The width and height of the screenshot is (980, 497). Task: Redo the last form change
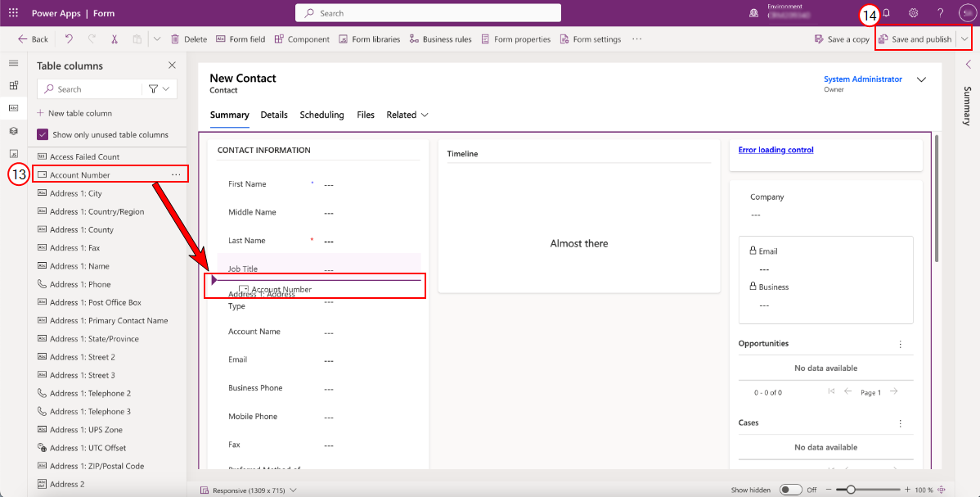pos(92,38)
